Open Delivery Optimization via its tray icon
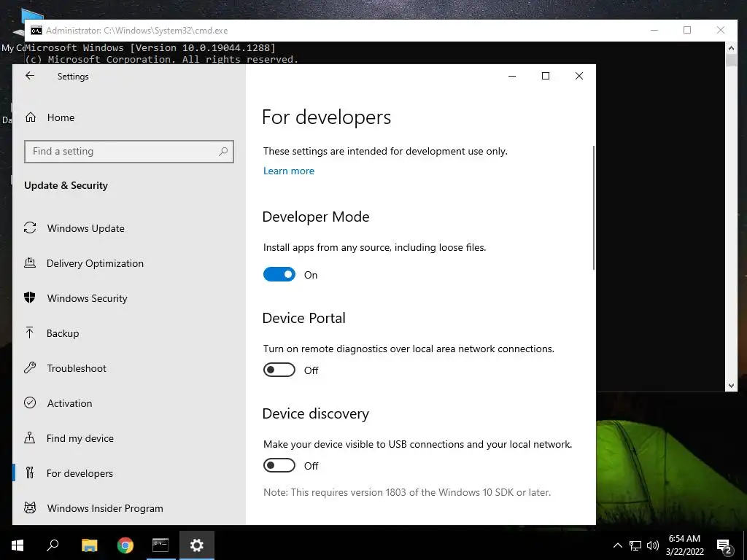The image size is (747, 560). (x=30, y=262)
